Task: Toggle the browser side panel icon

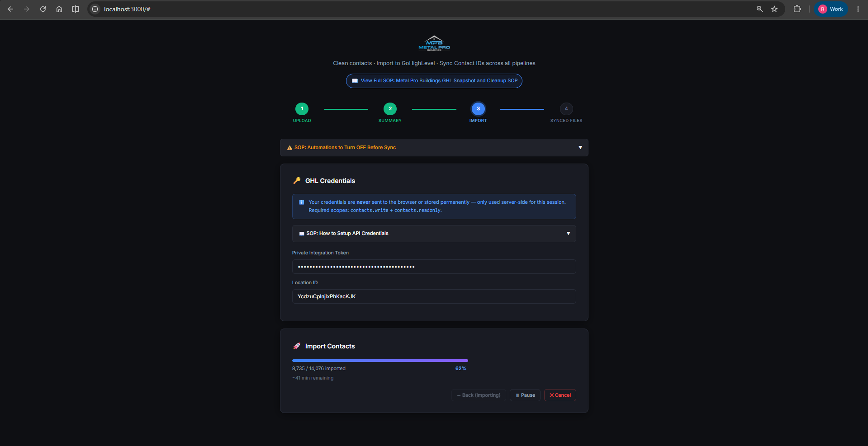Action: pos(76,9)
